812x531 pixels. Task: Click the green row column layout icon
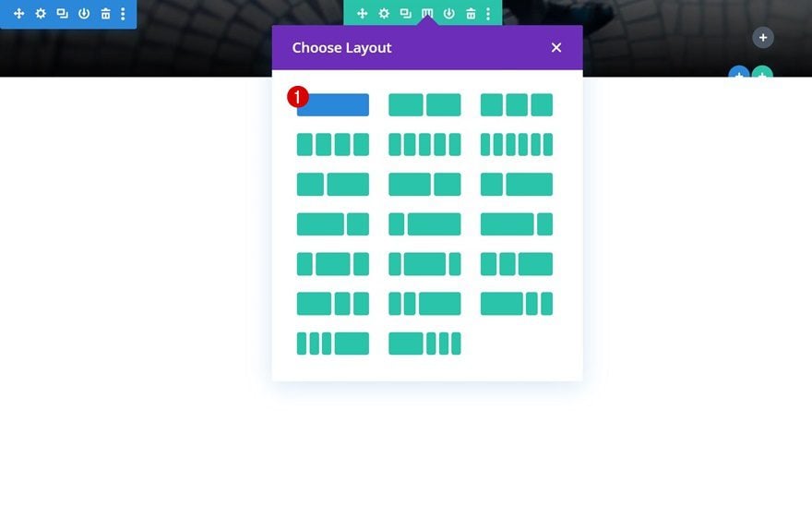[427, 14]
